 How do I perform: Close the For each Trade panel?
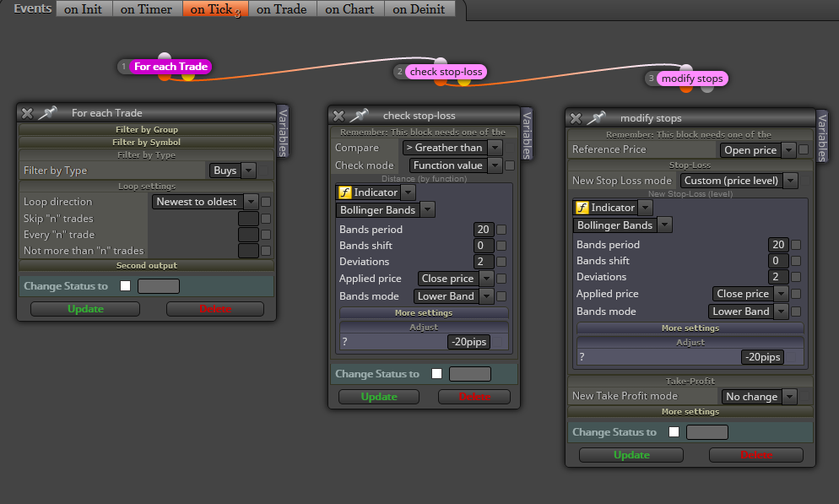point(27,113)
